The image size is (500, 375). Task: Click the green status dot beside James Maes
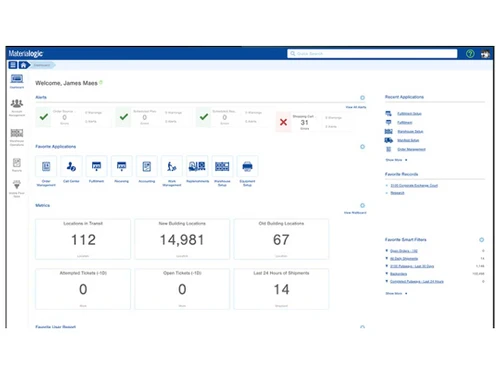point(101,82)
